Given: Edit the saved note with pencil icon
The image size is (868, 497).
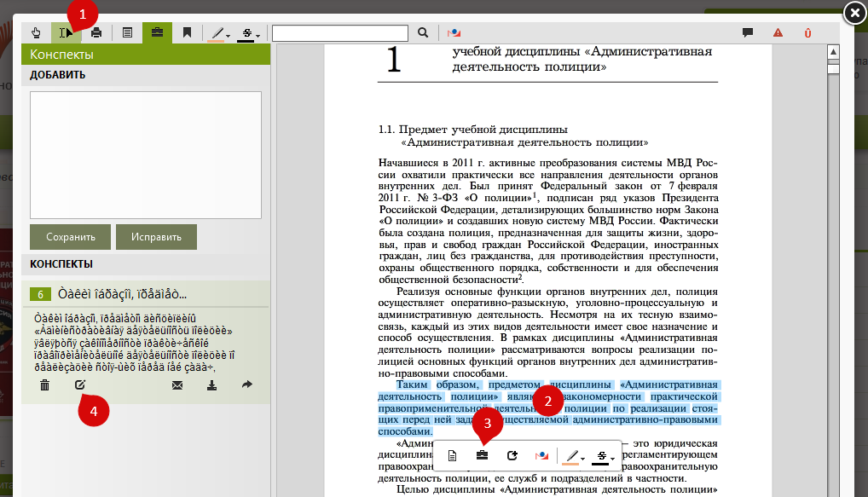Looking at the screenshot, I should click(x=79, y=385).
